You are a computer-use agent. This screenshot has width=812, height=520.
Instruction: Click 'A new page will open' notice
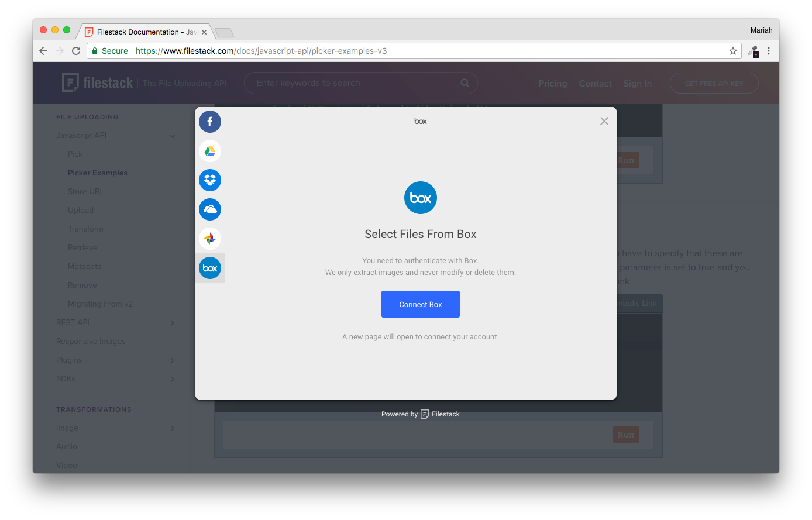421,337
